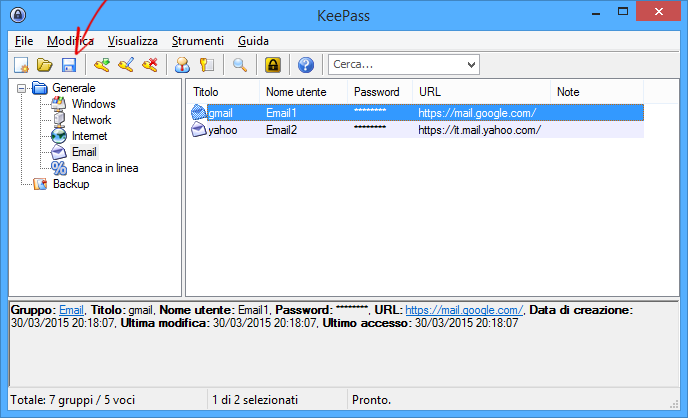Click the Email envelope group icon
The width and height of the screenshot is (688, 418).
pos(59,152)
